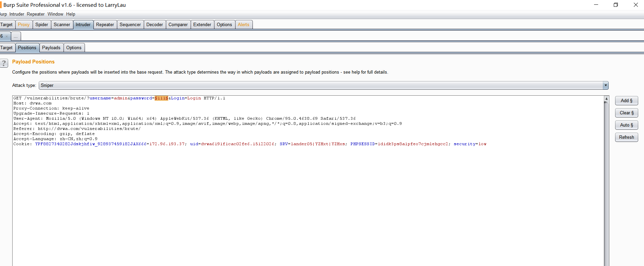Screen dimensions: 644x266
Task: Click the Accept-Encoding header line
Action: (x=54, y=134)
